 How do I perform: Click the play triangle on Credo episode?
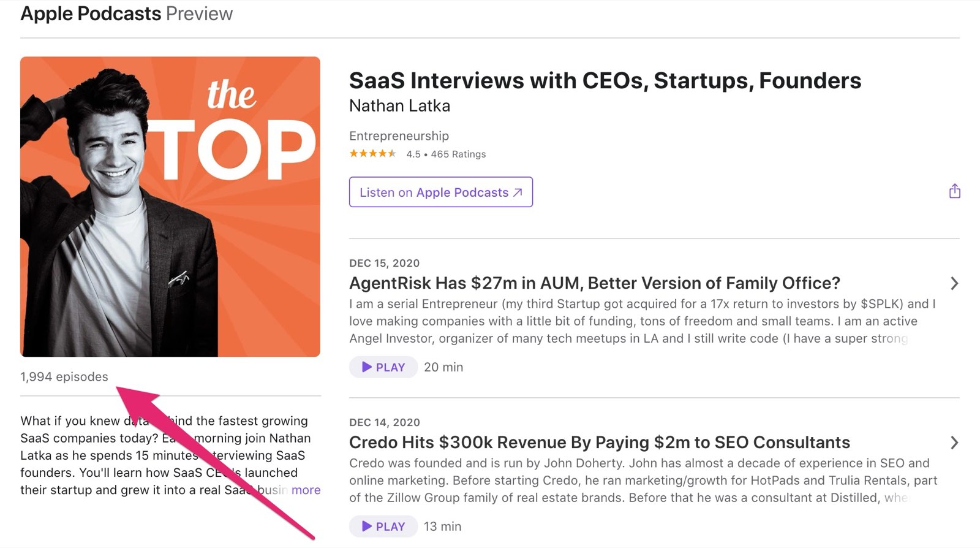click(367, 527)
